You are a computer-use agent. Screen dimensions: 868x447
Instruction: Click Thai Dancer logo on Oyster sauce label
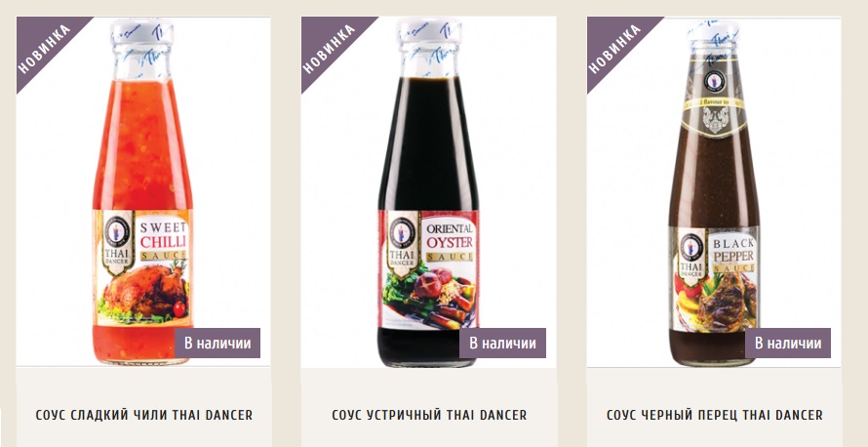403,243
